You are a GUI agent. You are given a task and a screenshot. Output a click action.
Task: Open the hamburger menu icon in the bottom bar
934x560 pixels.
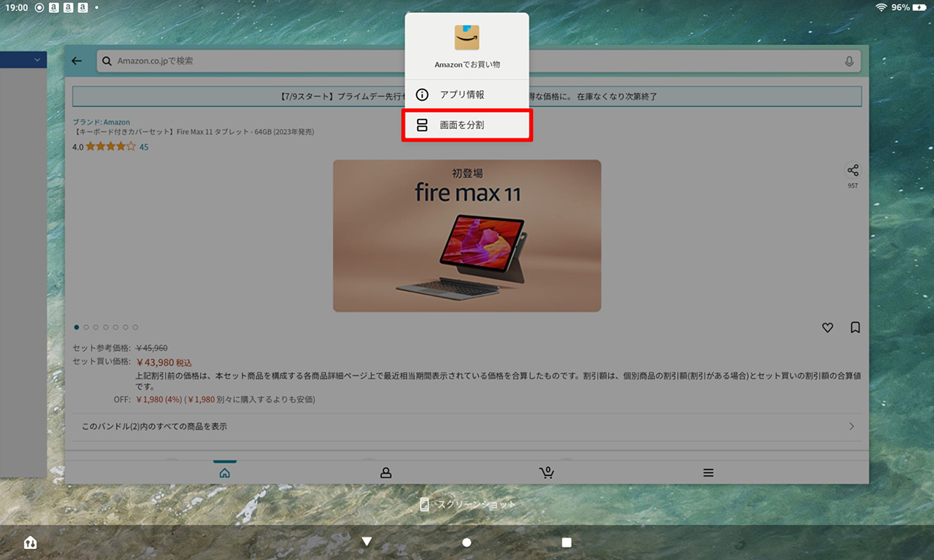[708, 472]
